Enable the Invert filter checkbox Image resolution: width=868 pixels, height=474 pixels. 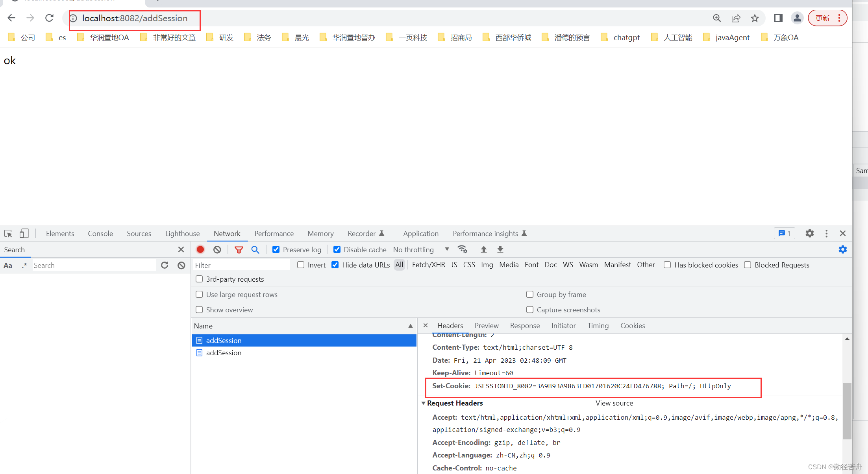(301, 265)
